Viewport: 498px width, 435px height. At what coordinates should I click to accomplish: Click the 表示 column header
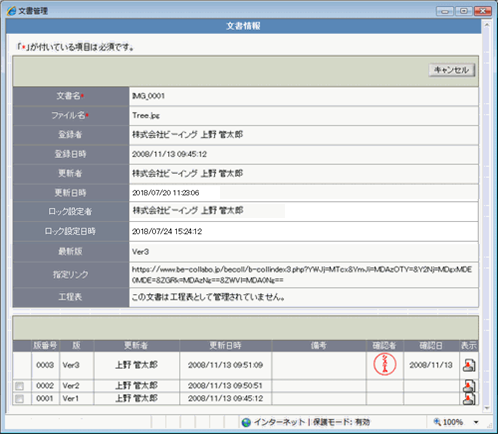(x=469, y=346)
